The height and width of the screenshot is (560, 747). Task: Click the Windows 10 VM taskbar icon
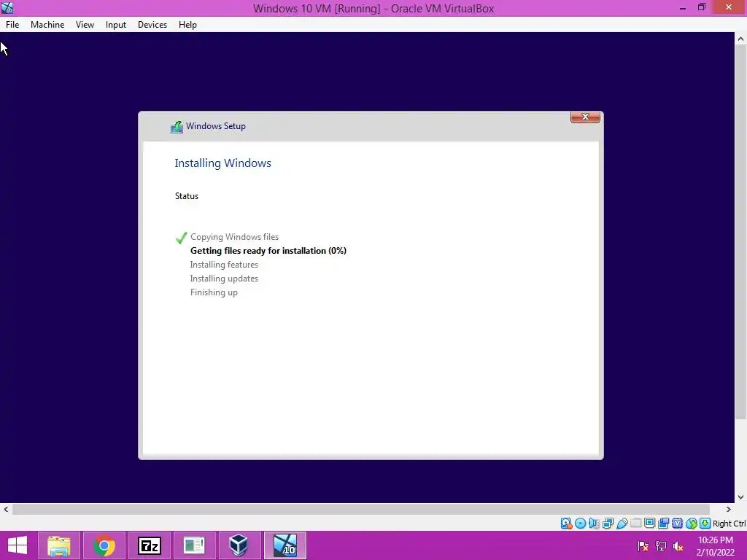coord(285,545)
